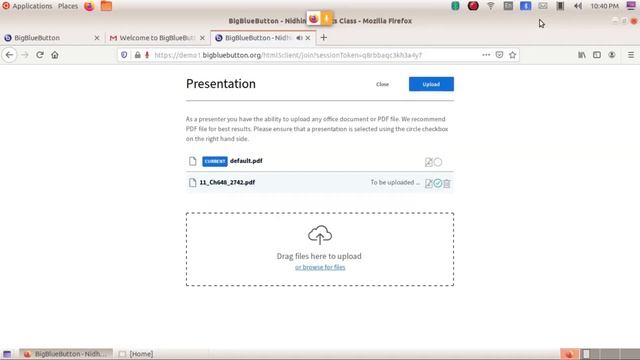Toggle download option icon for default.pdf
The width and height of the screenshot is (640, 360).
pos(428,162)
